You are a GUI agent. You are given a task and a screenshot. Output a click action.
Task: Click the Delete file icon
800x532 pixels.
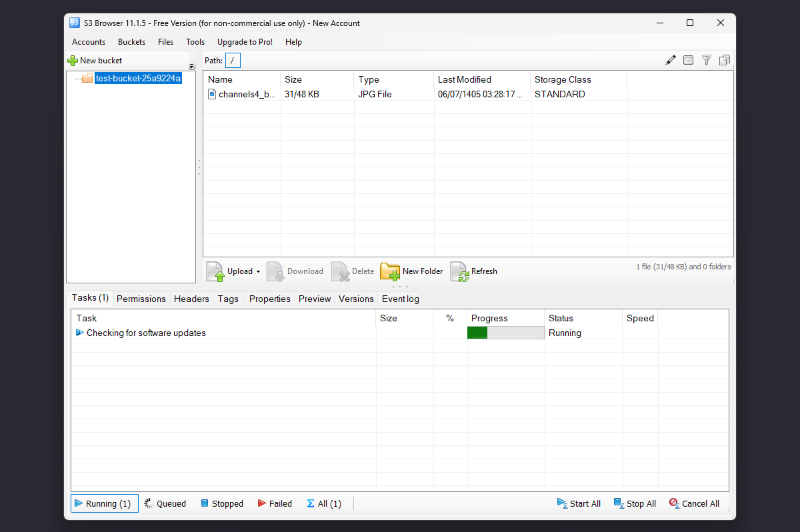pos(341,271)
